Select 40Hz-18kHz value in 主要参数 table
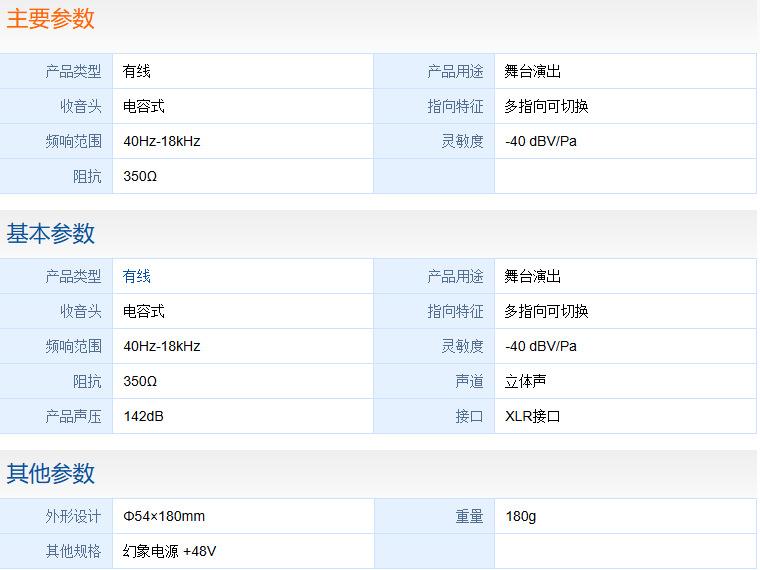 [162, 141]
